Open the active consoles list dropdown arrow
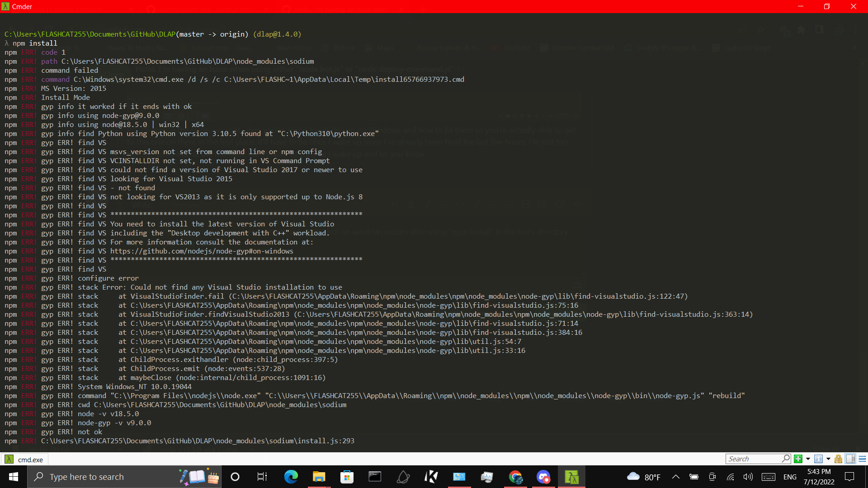Screen dimensions: 868x488 [828, 459]
